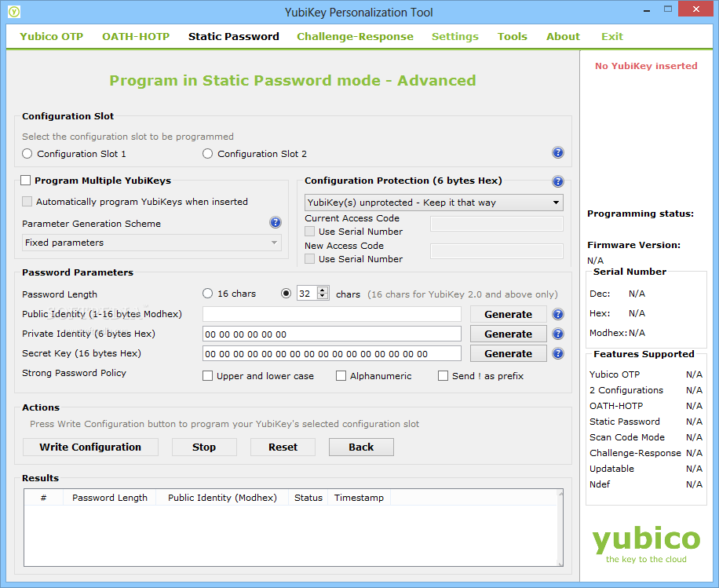Select the custom chars length radio button

[287, 294]
